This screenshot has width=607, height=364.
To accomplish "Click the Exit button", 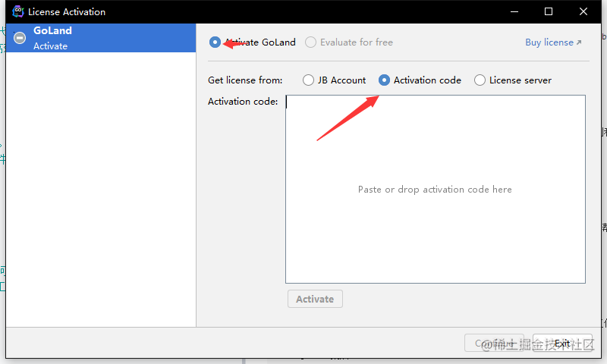I will (562, 343).
